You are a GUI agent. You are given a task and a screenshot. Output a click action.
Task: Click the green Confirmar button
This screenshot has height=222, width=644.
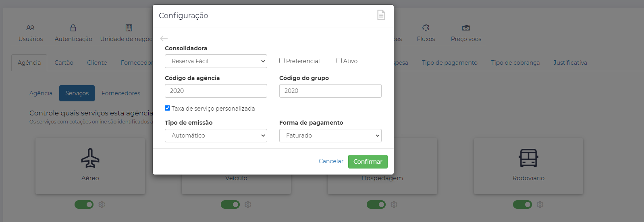368,162
